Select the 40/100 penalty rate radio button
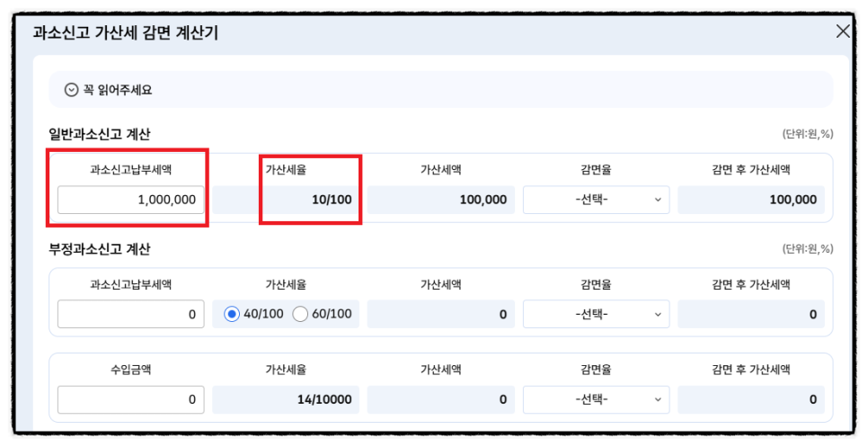The image size is (868, 447). click(232, 314)
